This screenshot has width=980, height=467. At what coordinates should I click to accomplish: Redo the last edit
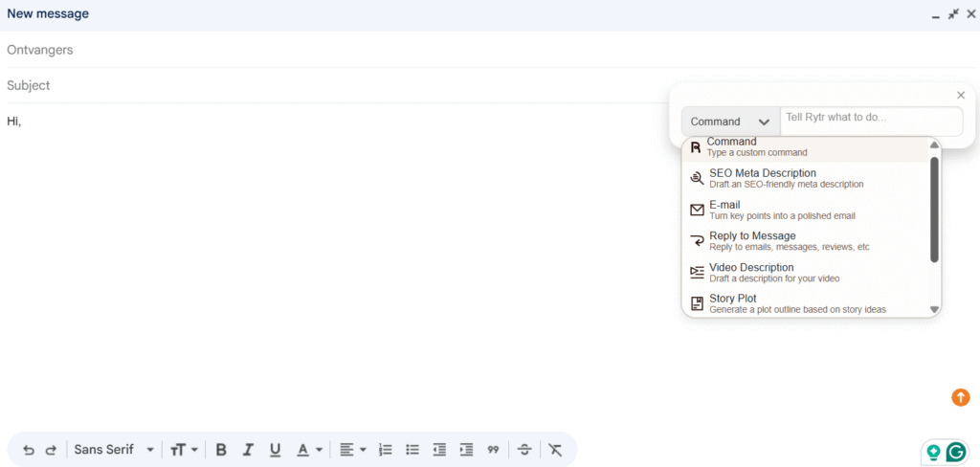coord(52,450)
